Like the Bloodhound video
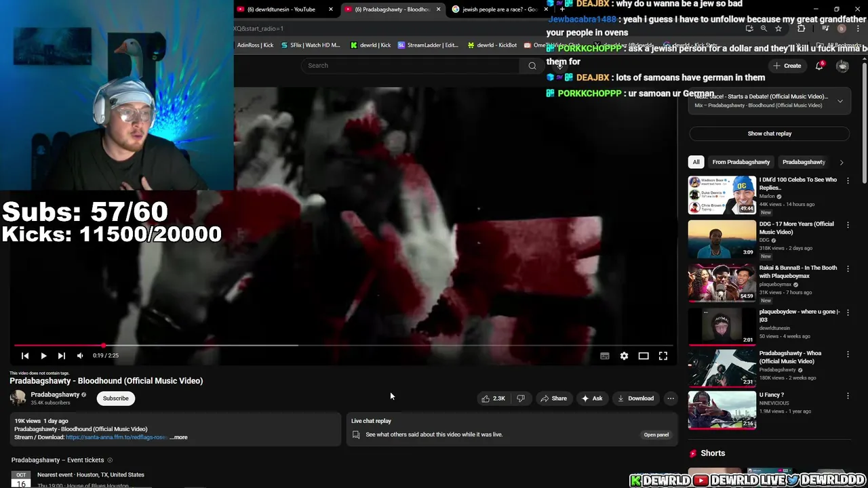Screen dimensions: 868x488 click(494, 399)
